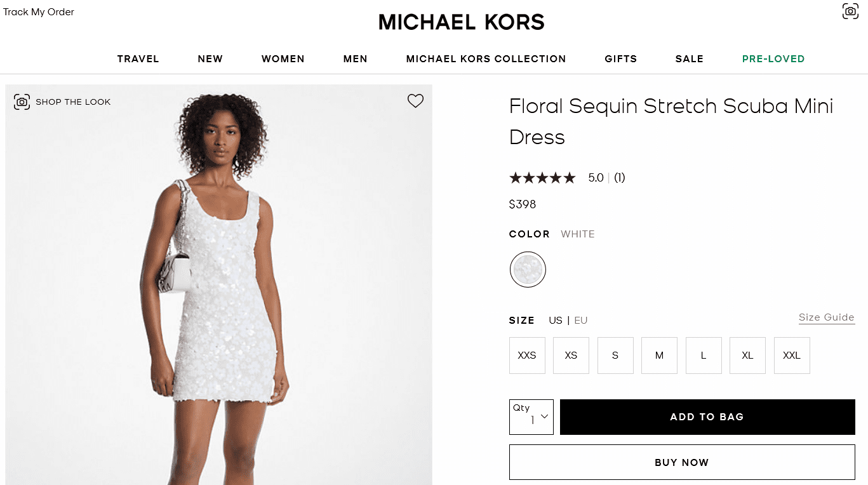
Task: Click the camera visual search icon
Action: [x=850, y=11]
